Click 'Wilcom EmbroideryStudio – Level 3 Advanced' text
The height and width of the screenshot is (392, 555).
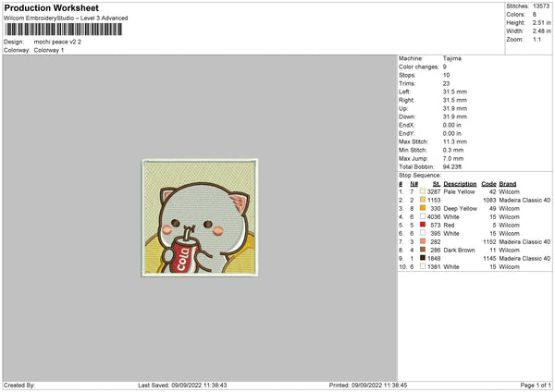(x=66, y=18)
